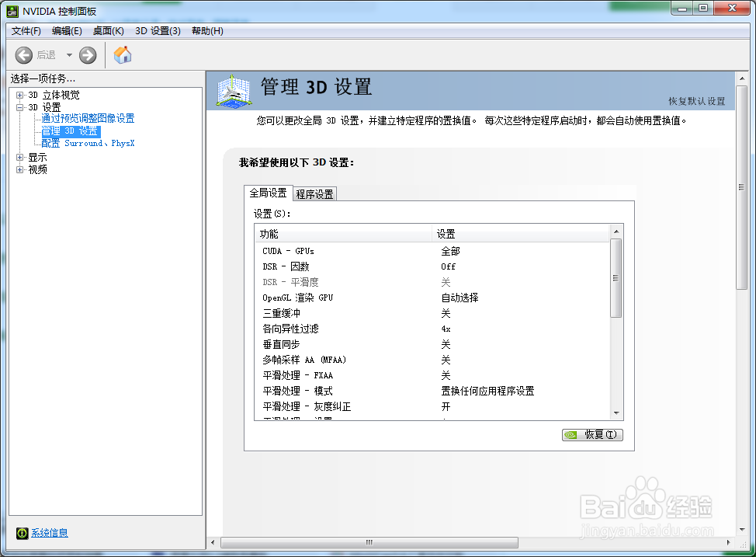Select the 平滑处理 - FXAA row
The height and width of the screenshot is (557, 756).
(x=432, y=375)
